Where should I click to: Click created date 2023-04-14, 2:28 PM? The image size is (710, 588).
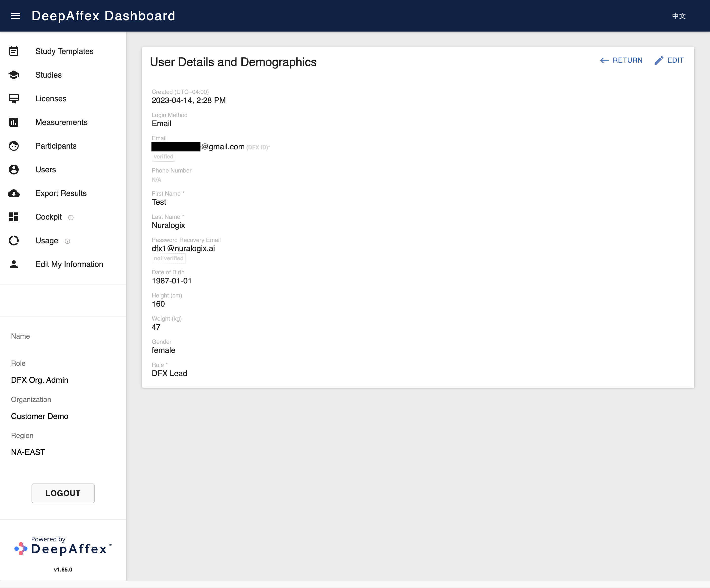[189, 100]
